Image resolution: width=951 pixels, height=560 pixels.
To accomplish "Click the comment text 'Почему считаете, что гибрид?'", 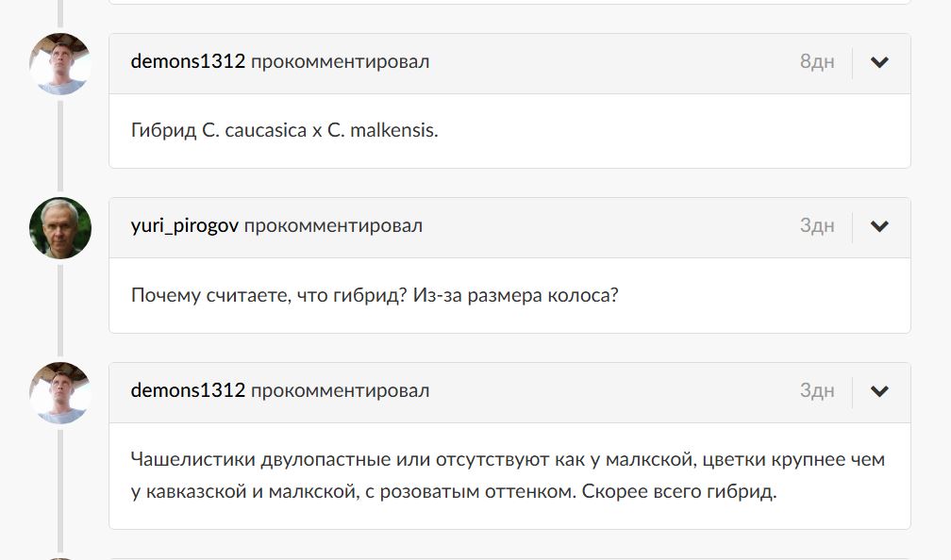I will click(269, 295).
